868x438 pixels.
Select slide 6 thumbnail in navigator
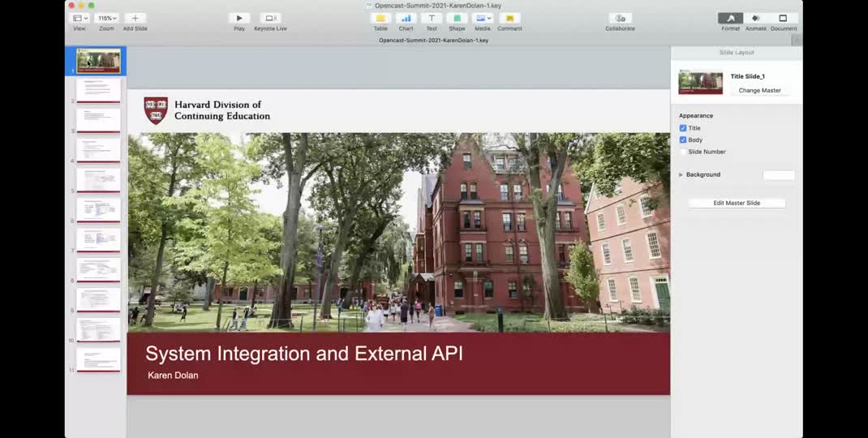point(98,210)
